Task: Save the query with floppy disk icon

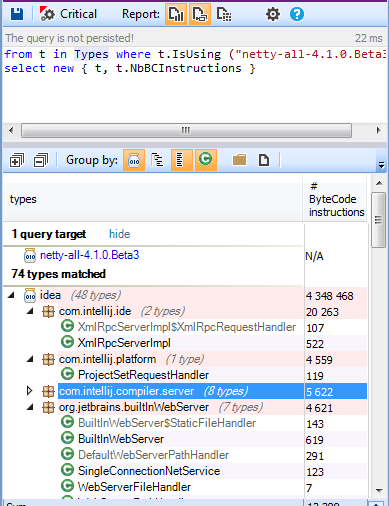Action: (x=17, y=14)
